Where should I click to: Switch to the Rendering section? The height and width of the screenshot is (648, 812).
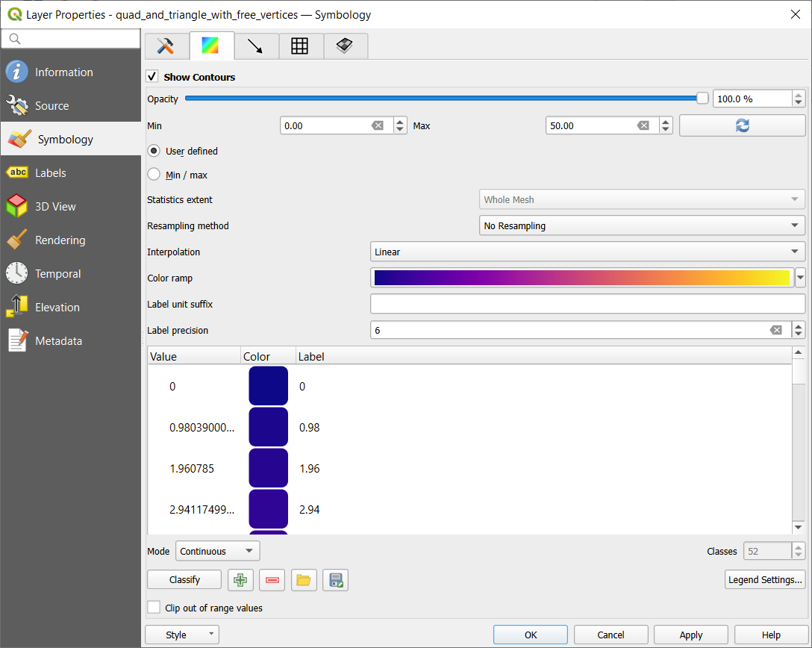[60, 240]
